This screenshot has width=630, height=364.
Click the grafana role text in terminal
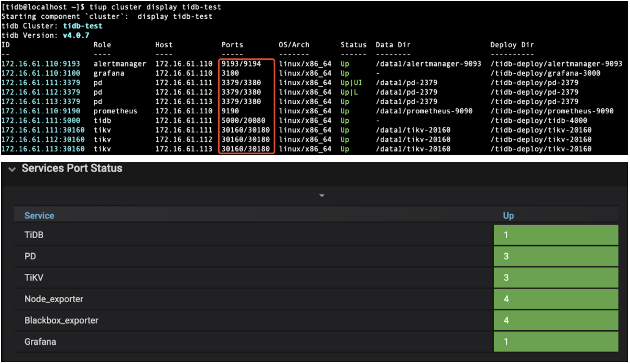[x=109, y=73]
